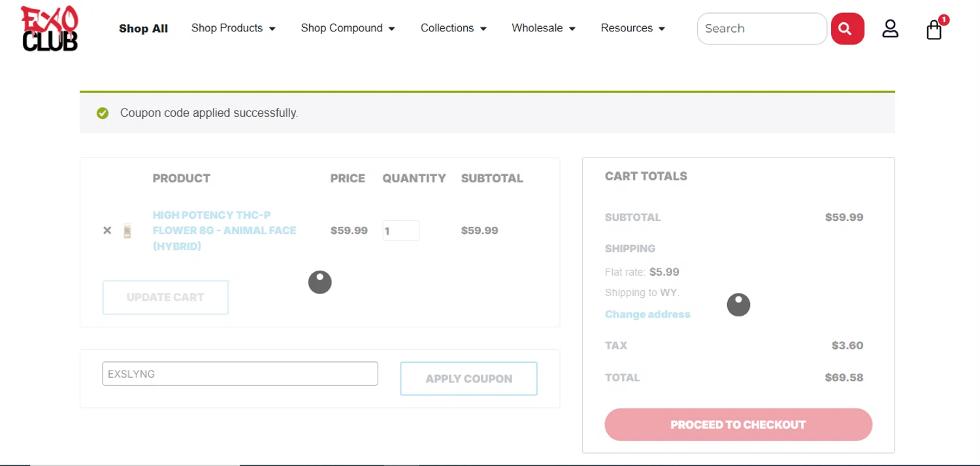The height and width of the screenshot is (466, 980).
Task: Click the cart count badge showing 1
Action: [943, 20]
